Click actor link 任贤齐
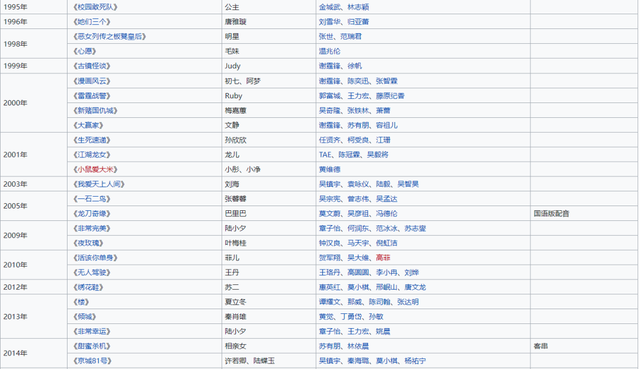Viewport: 640px width, 369px height. (x=330, y=140)
